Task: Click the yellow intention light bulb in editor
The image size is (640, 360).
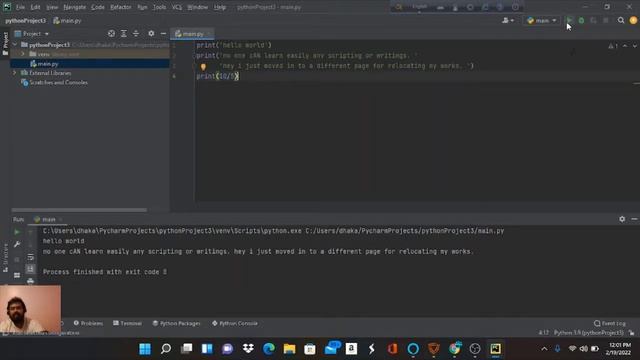Action: (203, 67)
